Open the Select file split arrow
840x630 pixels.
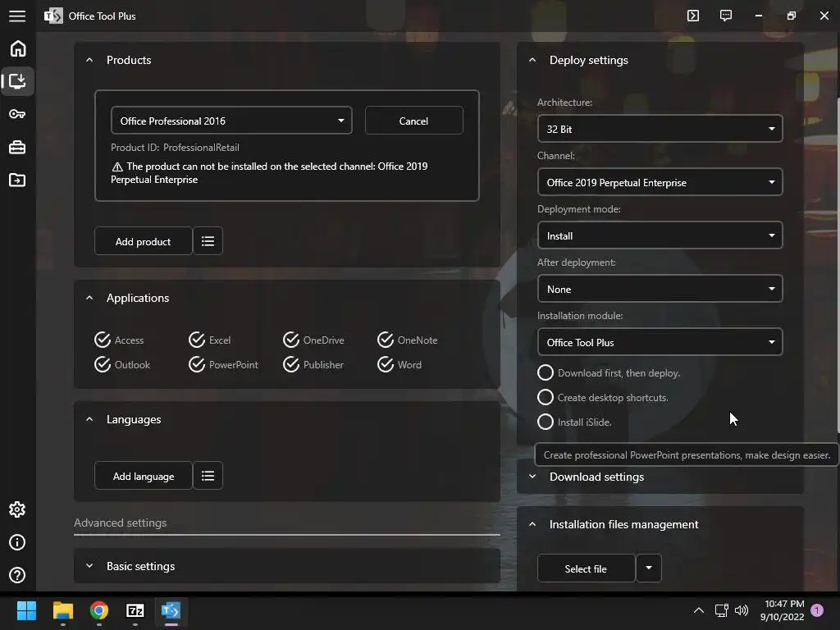(649, 568)
